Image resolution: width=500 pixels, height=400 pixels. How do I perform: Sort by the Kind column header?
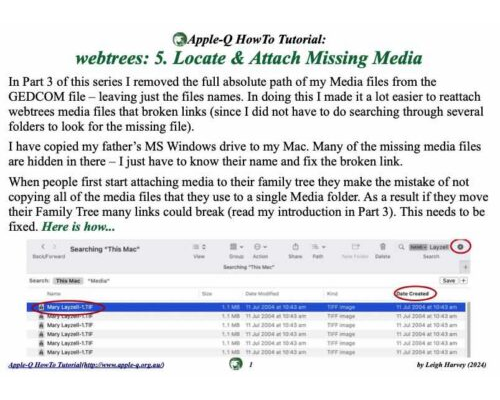[332, 294]
